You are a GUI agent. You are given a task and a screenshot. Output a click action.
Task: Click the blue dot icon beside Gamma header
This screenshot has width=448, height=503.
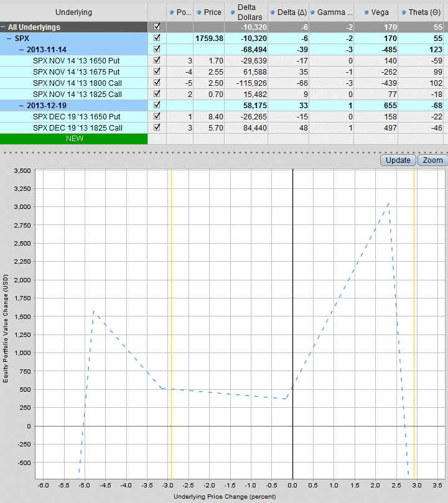312,12
